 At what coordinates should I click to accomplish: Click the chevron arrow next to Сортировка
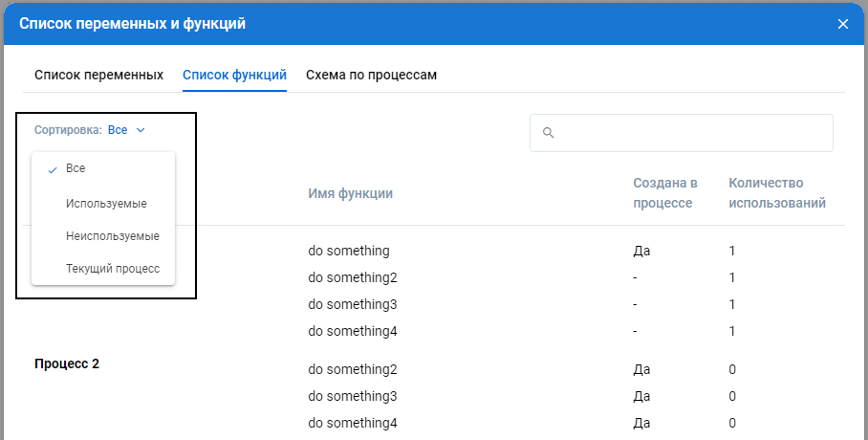[x=141, y=130]
